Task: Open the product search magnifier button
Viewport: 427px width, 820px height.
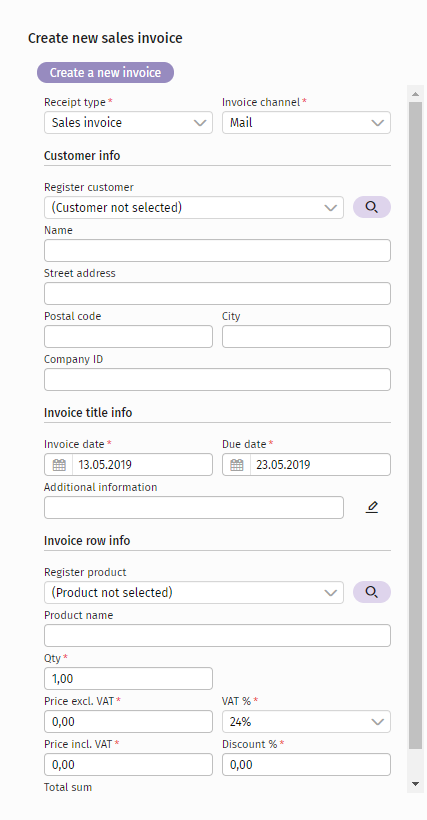Action: pos(372,592)
